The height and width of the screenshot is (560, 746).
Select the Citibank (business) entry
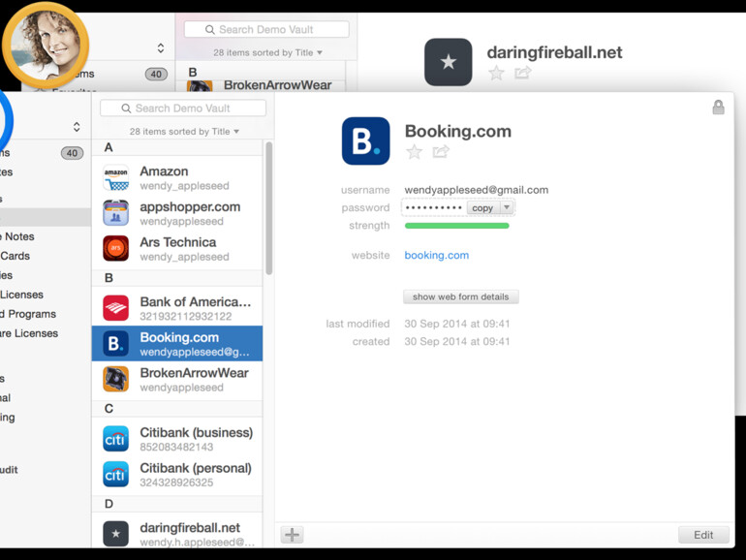coord(177,439)
